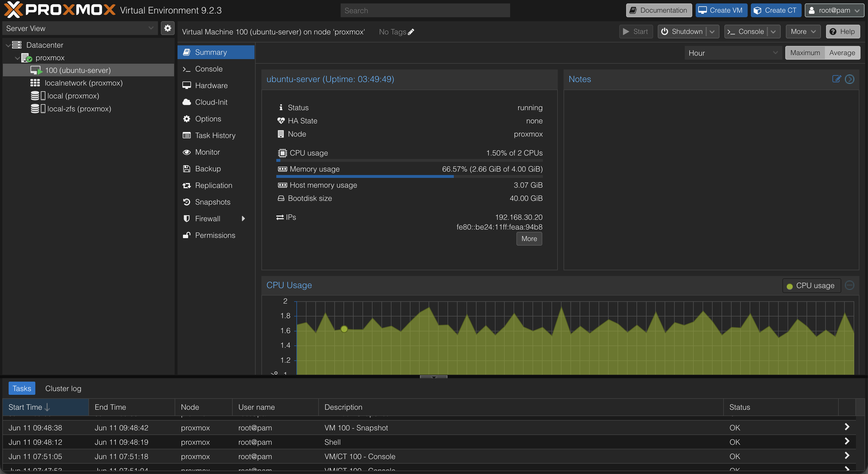Image resolution: width=868 pixels, height=474 pixels.
Task: Collapse the Datacenter tree node
Action: coord(8,45)
